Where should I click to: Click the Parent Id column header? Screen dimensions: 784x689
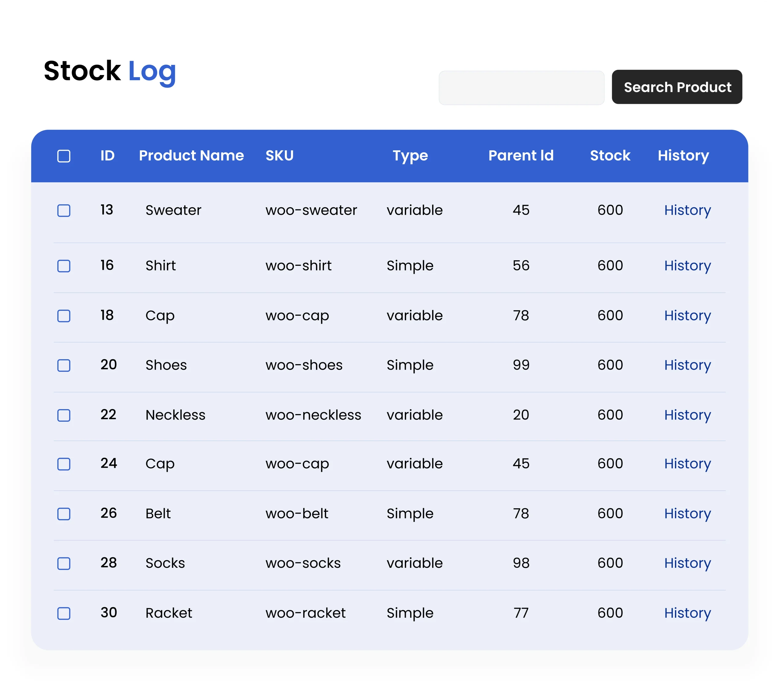click(x=521, y=155)
